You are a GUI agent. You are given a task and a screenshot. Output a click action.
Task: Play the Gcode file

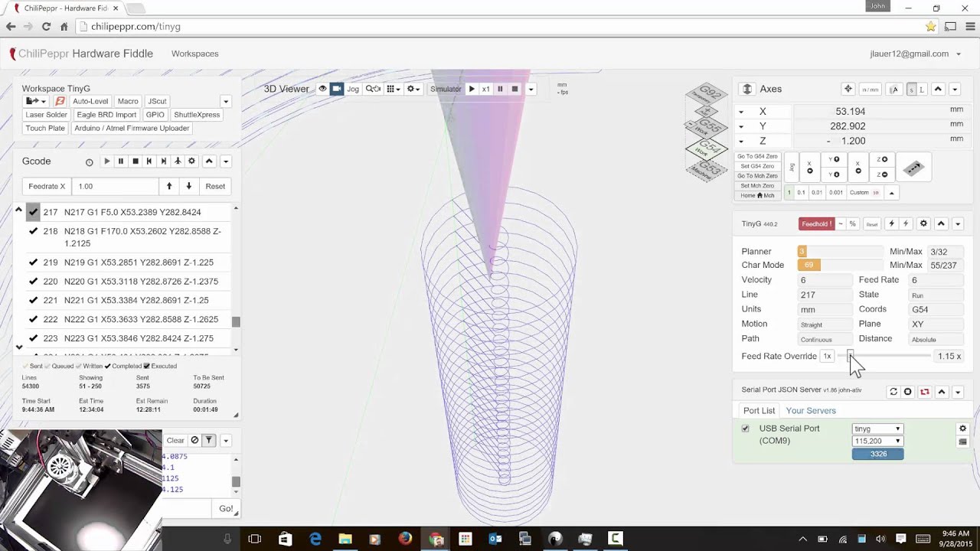point(106,161)
